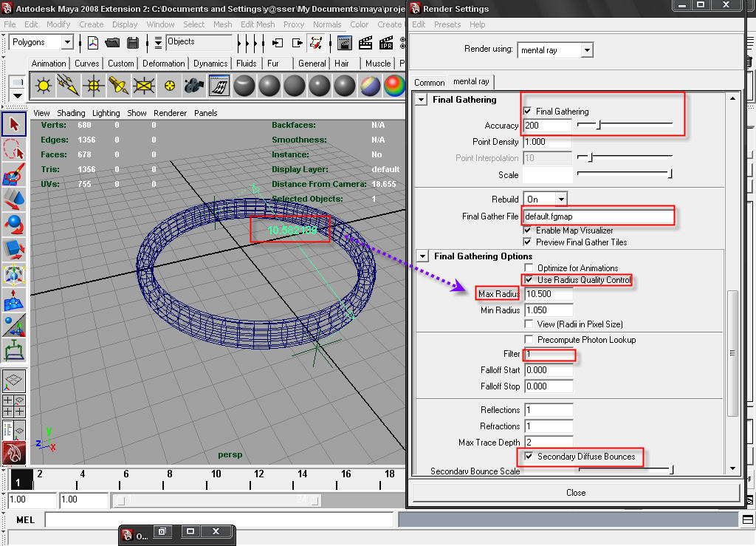Click the MEL command line field
The image size is (756, 546).
pyautogui.click(x=219, y=519)
